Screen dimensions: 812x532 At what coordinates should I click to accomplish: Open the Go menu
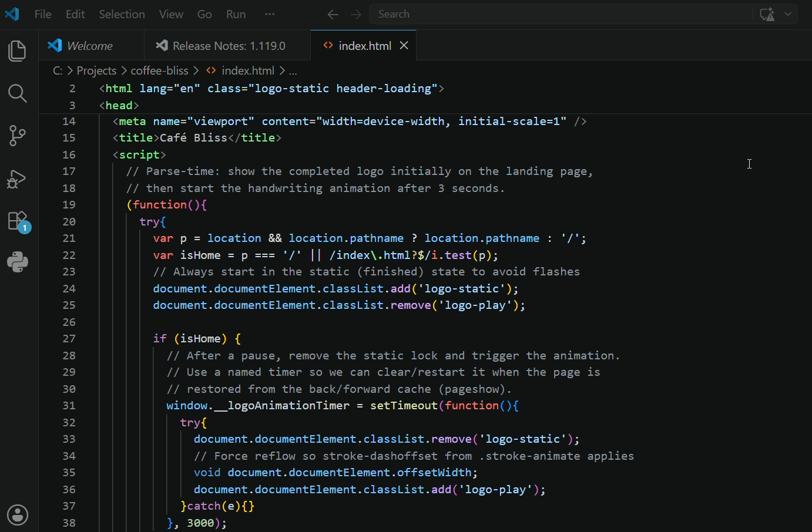(x=204, y=14)
